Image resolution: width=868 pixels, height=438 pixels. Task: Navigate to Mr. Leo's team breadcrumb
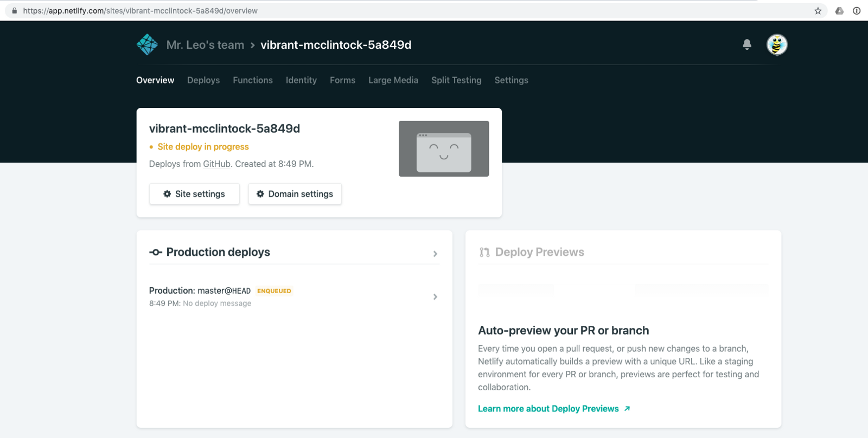click(x=205, y=45)
